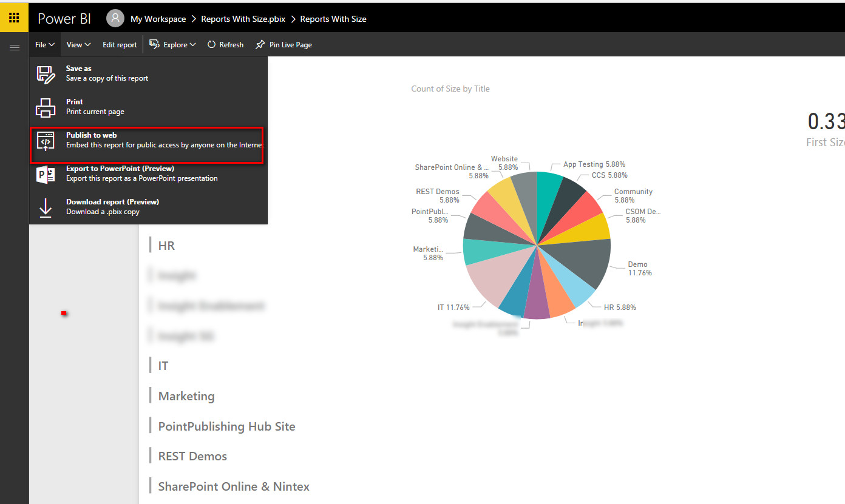Image resolution: width=845 pixels, height=504 pixels.
Task: Open the user profile avatar
Action: point(115,18)
